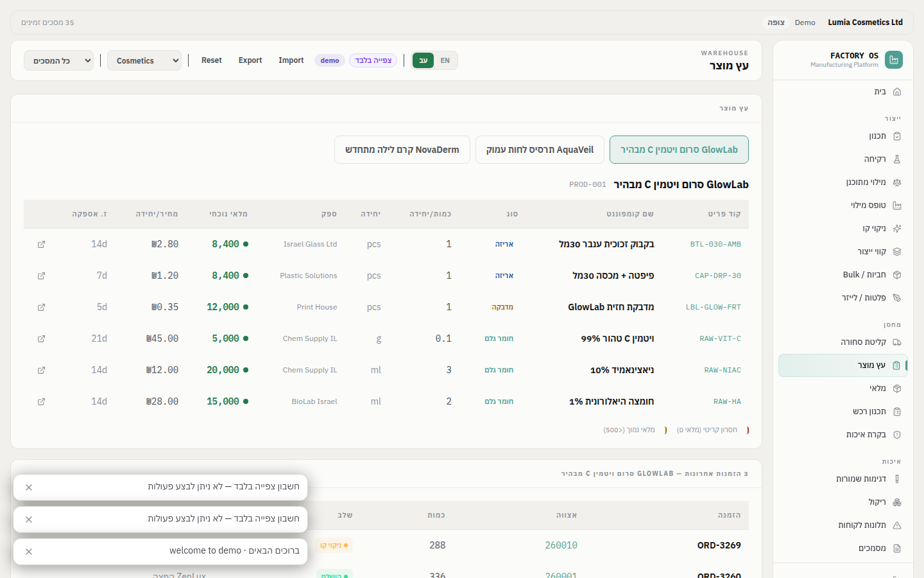
Task: Select the GlowLab סרום ויטמין C product tab
Action: pyautogui.click(x=679, y=150)
